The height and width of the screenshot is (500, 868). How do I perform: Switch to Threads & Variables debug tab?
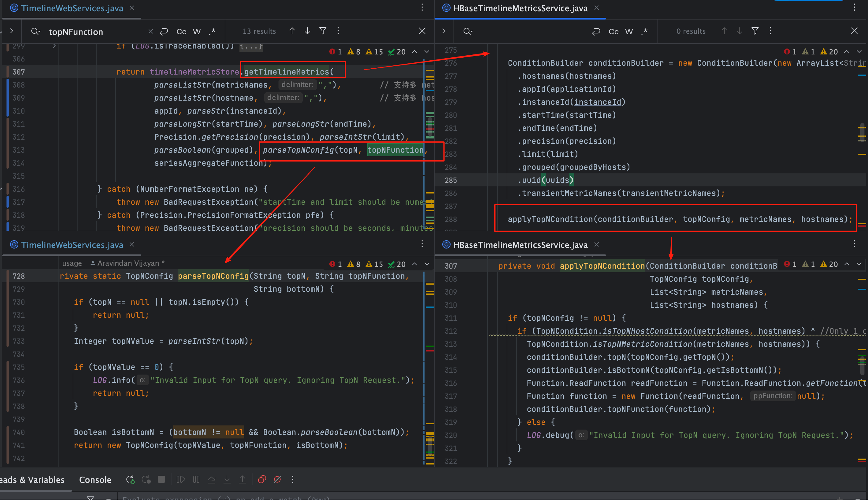click(32, 480)
